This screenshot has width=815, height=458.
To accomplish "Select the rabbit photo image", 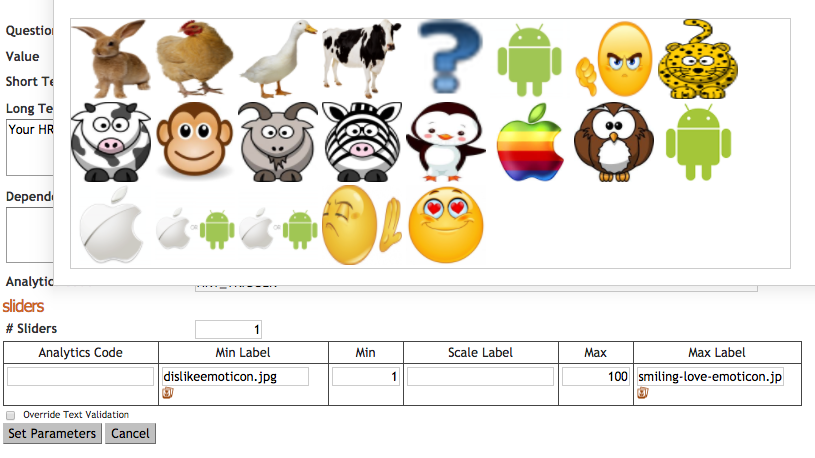I will tap(111, 59).
